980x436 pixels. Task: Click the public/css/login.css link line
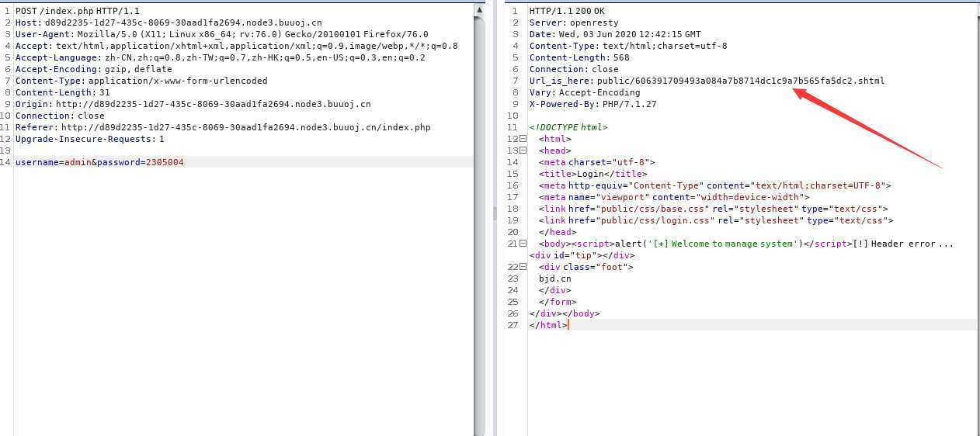click(x=715, y=220)
